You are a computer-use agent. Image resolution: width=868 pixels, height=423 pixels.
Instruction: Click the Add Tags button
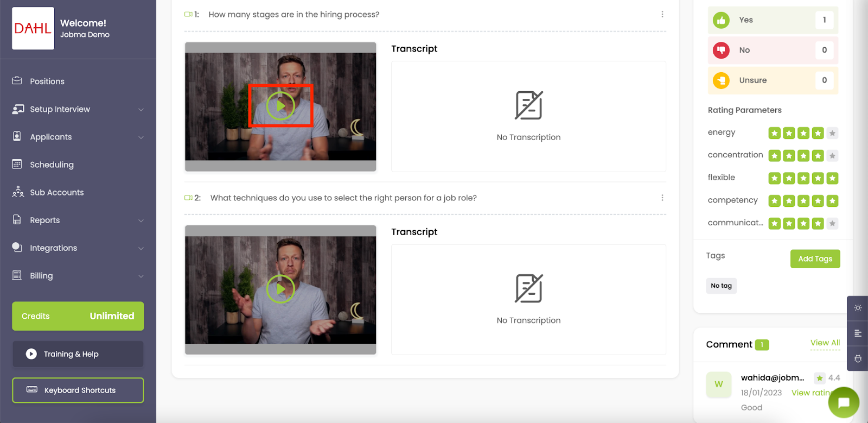pyautogui.click(x=815, y=259)
